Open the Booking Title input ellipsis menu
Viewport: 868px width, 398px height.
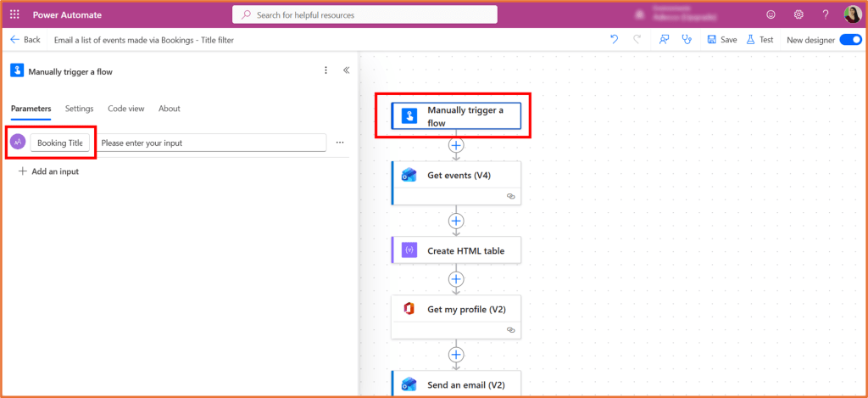point(340,143)
